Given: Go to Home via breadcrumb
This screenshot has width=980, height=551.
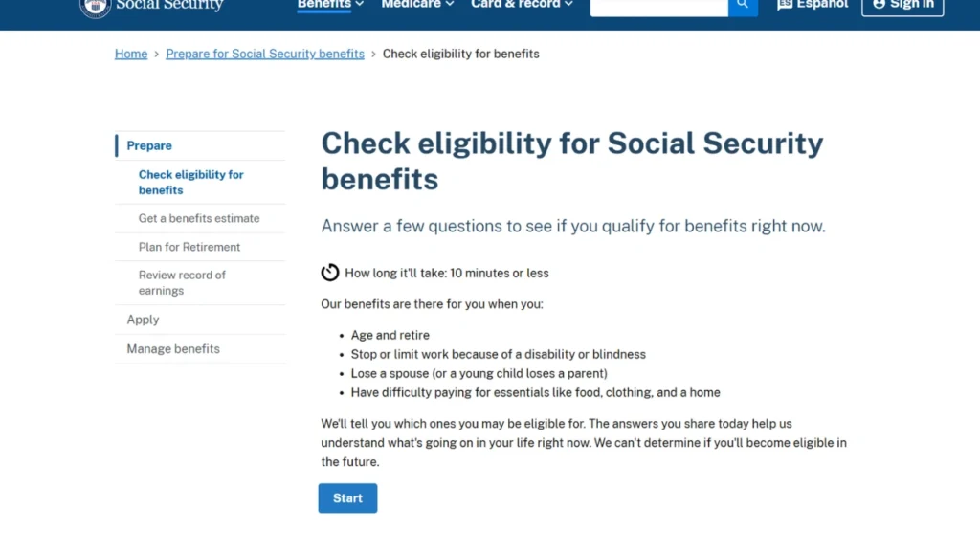Looking at the screenshot, I should (131, 54).
